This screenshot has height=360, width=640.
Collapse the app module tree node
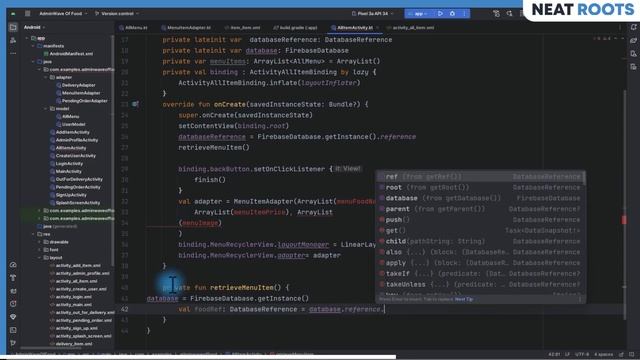28,38
